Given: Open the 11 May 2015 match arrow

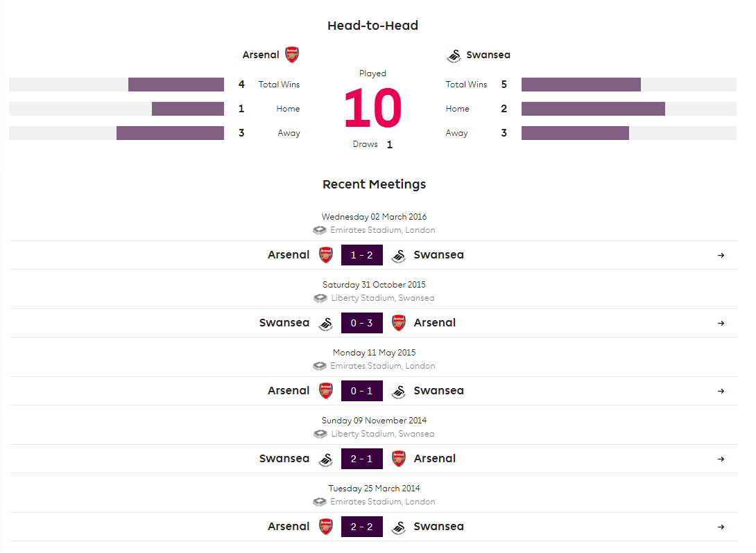Looking at the screenshot, I should (721, 391).
